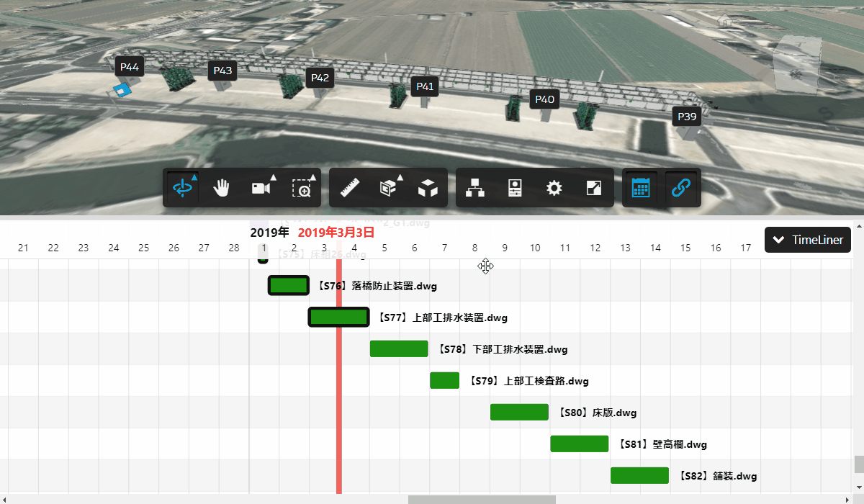
Task: Click the P40 pier label
Action: click(x=545, y=99)
